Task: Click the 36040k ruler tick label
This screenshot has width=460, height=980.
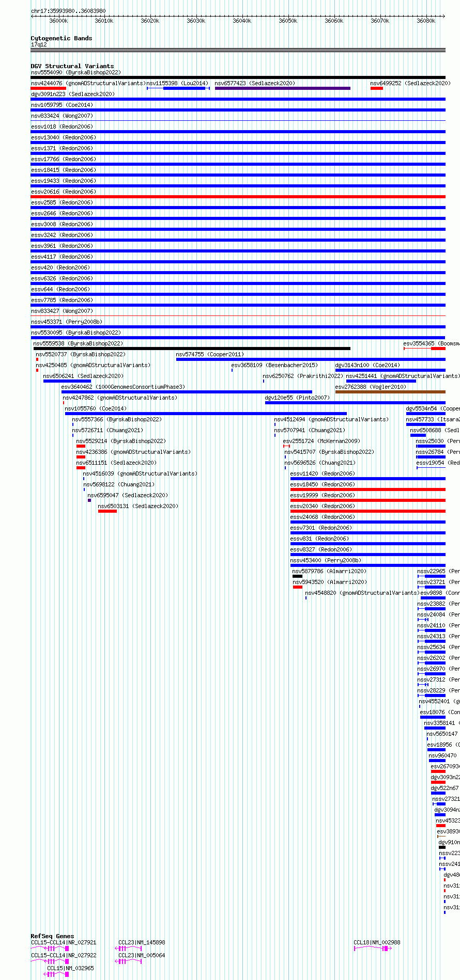Action: click(242, 21)
